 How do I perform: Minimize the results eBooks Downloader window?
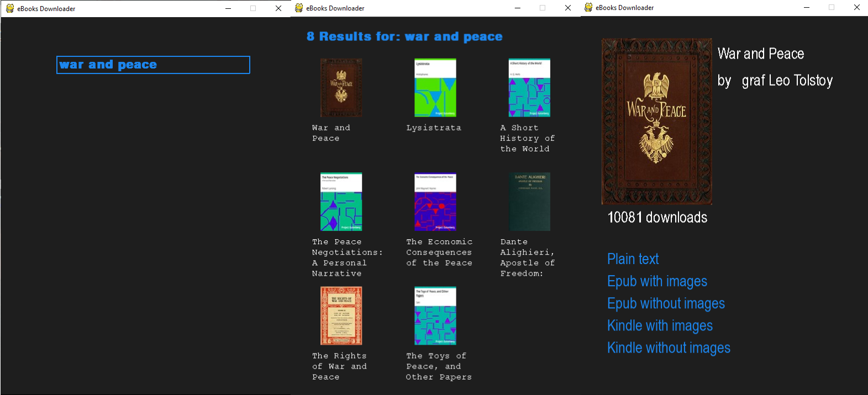(517, 8)
